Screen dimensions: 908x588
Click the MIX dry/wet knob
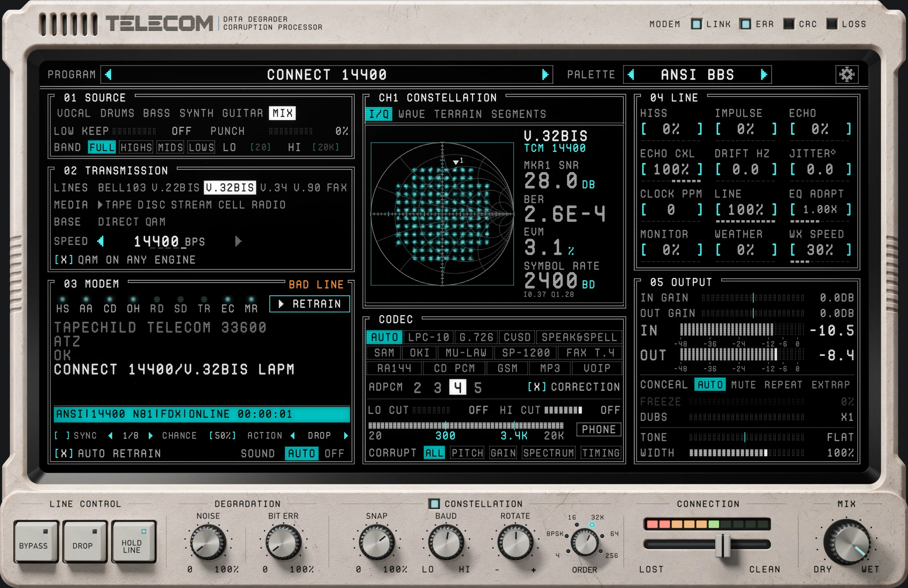coord(847,542)
